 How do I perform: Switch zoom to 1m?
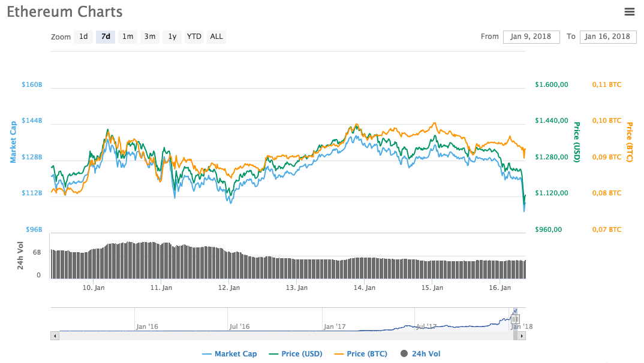(128, 37)
